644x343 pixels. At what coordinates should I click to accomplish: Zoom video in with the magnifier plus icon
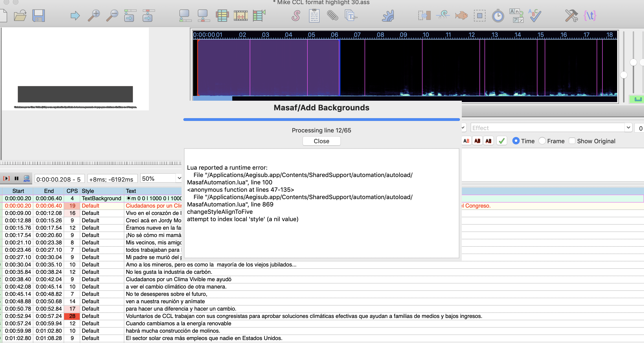(x=94, y=16)
